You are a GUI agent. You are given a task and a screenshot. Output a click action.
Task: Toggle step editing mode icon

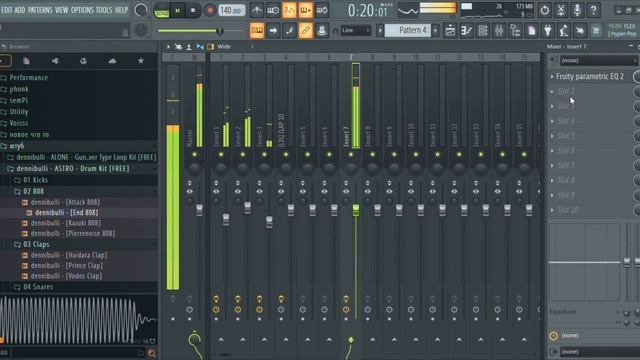point(289,31)
